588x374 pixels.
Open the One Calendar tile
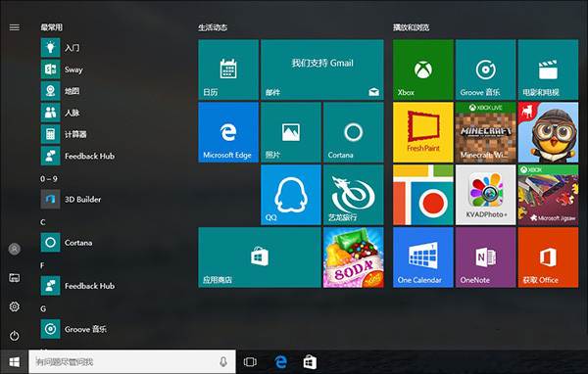point(423,257)
